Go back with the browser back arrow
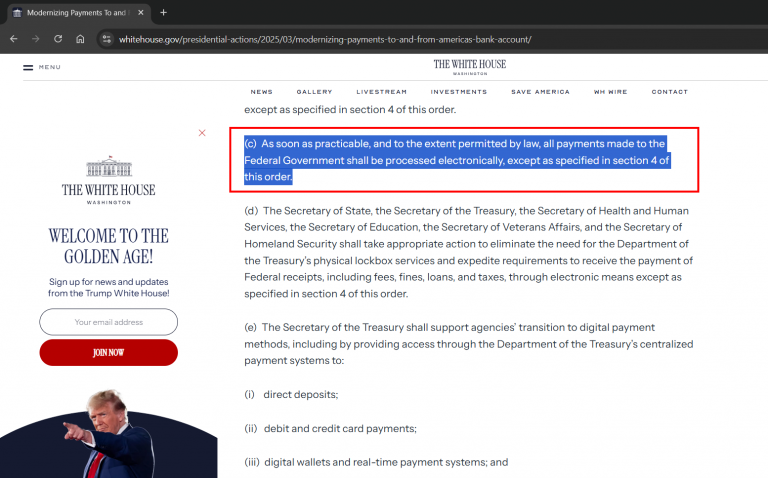This screenshot has height=478, width=768. coord(14,39)
